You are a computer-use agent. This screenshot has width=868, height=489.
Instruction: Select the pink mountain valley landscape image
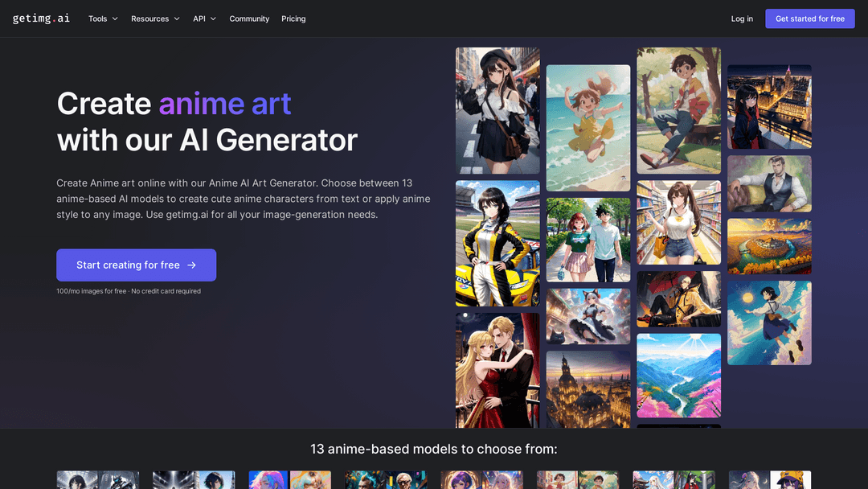tap(679, 376)
